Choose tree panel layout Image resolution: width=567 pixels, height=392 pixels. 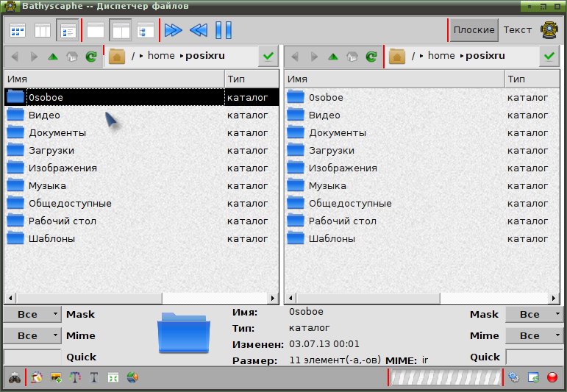click(146, 30)
